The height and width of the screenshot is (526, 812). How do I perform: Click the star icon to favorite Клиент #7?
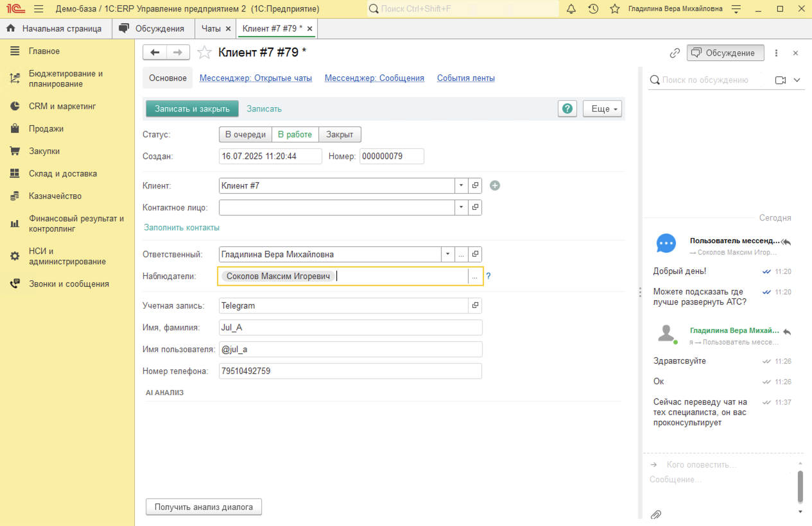point(204,53)
